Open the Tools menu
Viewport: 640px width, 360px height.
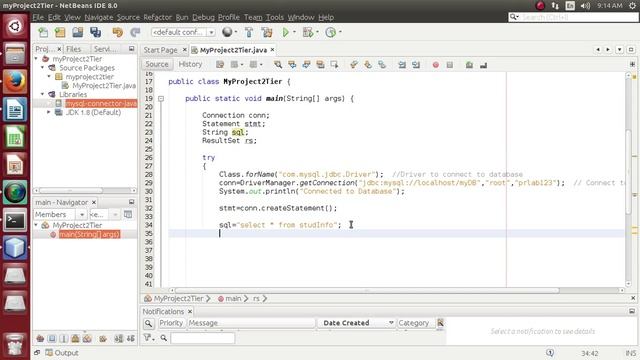[x=275, y=17]
